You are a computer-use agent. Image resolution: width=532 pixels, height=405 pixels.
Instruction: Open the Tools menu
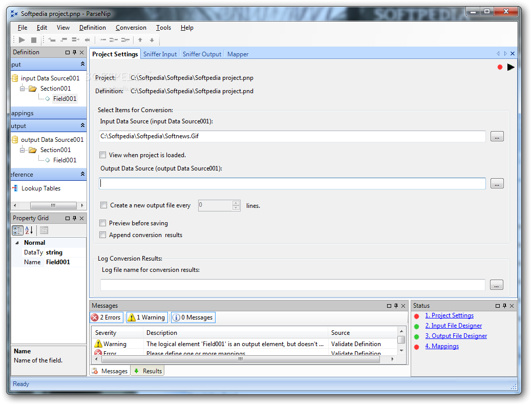pos(163,28)
